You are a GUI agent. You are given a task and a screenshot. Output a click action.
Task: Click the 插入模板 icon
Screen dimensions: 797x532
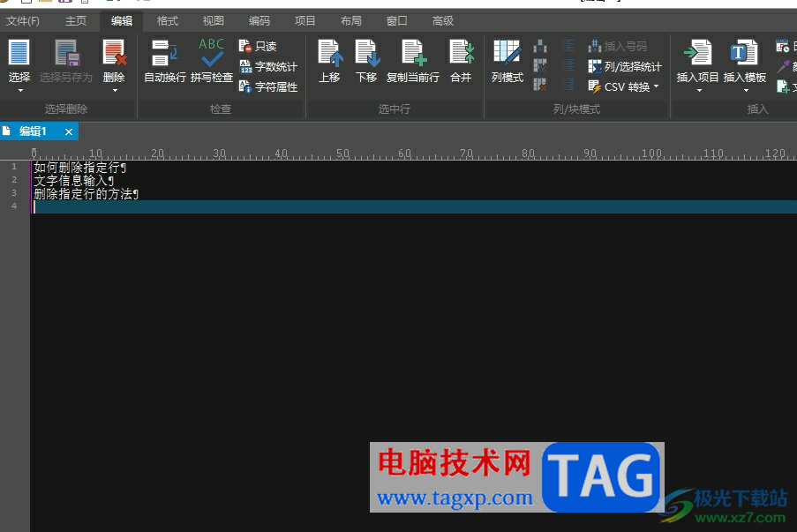(x=744, y=53)
